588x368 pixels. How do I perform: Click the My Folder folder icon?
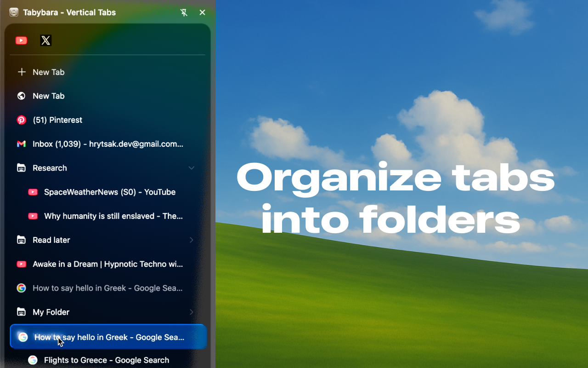click(21, 312)
